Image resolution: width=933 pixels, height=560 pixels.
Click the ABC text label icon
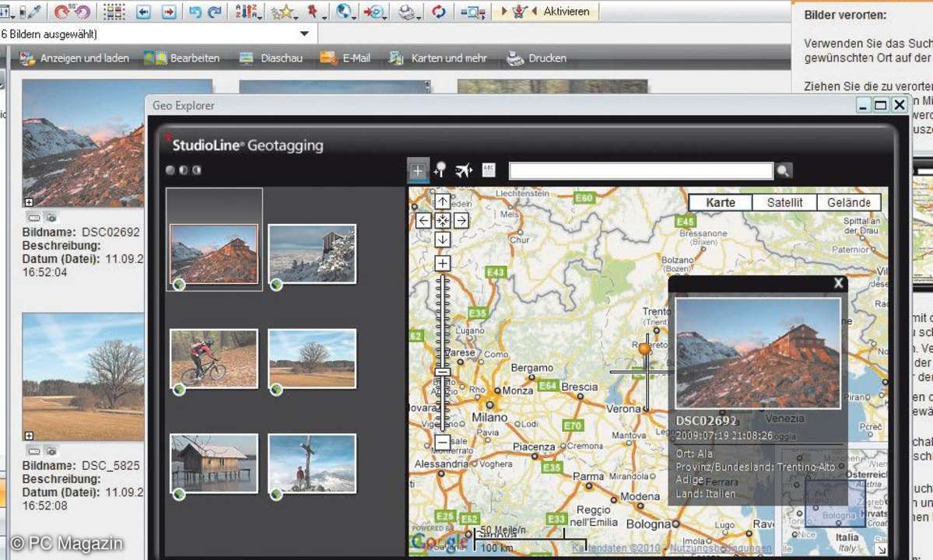[x=489, y=170]
